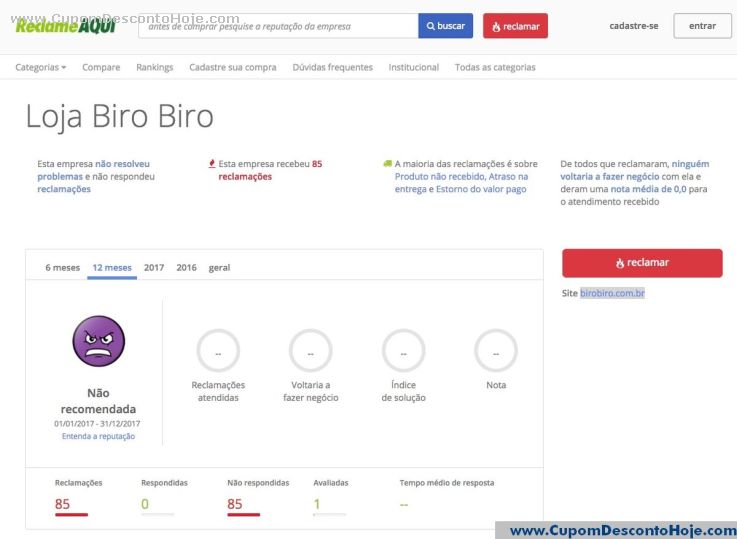Open Cadastre sua compra menu item
The height and width of the screenshot is (539, 737).
pyautogui.click(x=233, y=67)
